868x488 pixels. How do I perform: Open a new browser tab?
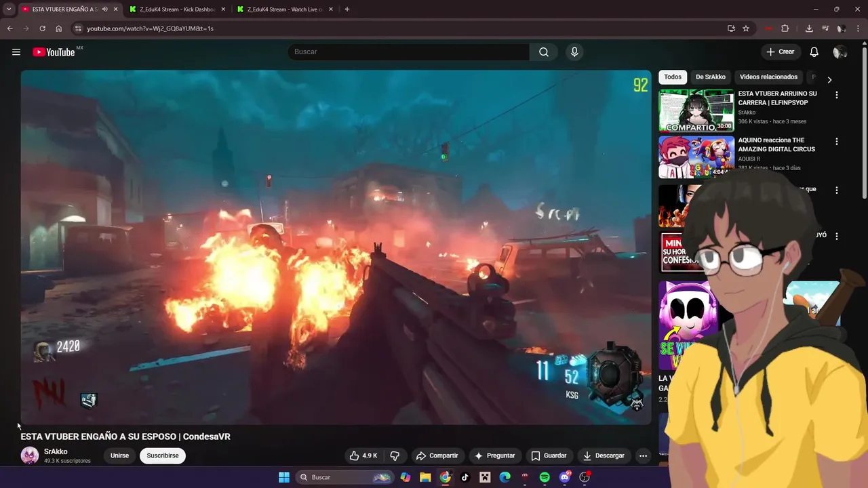click(347, 9)
